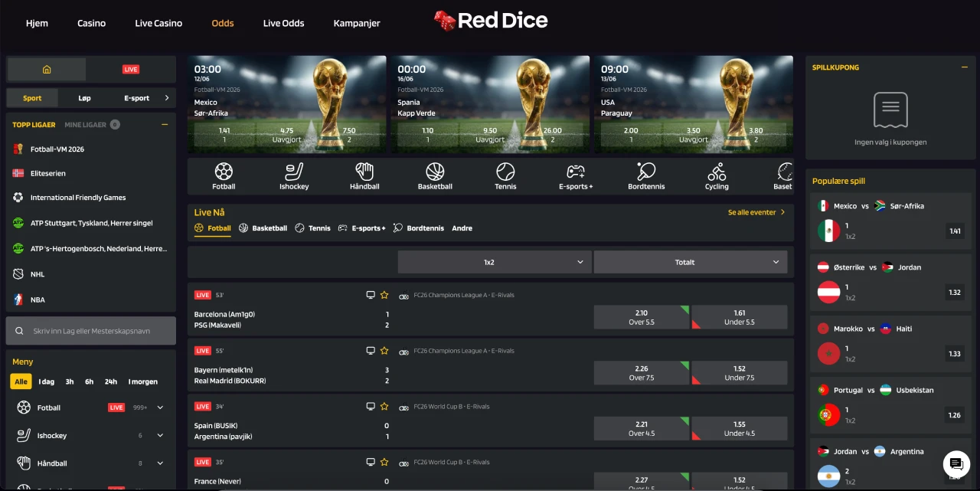980x491 pixels.
Task: Click the Eliteserien Norway flag icon
Action: 18,173
